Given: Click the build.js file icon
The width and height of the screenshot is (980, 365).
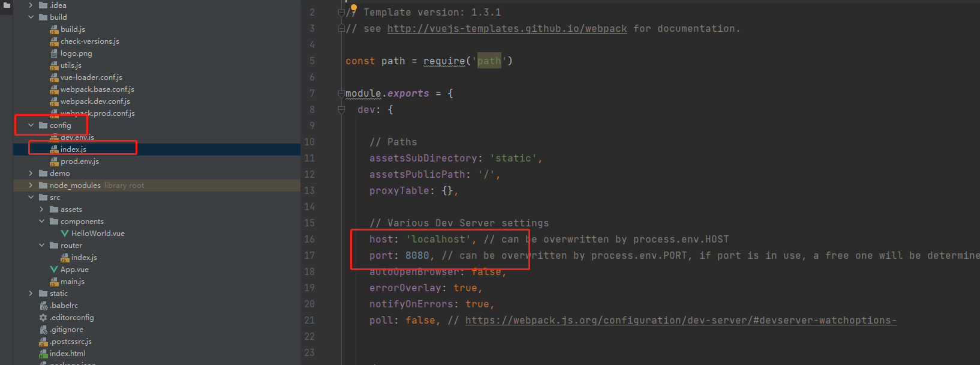Looking at the screenshot, I should tap(54, 29).
